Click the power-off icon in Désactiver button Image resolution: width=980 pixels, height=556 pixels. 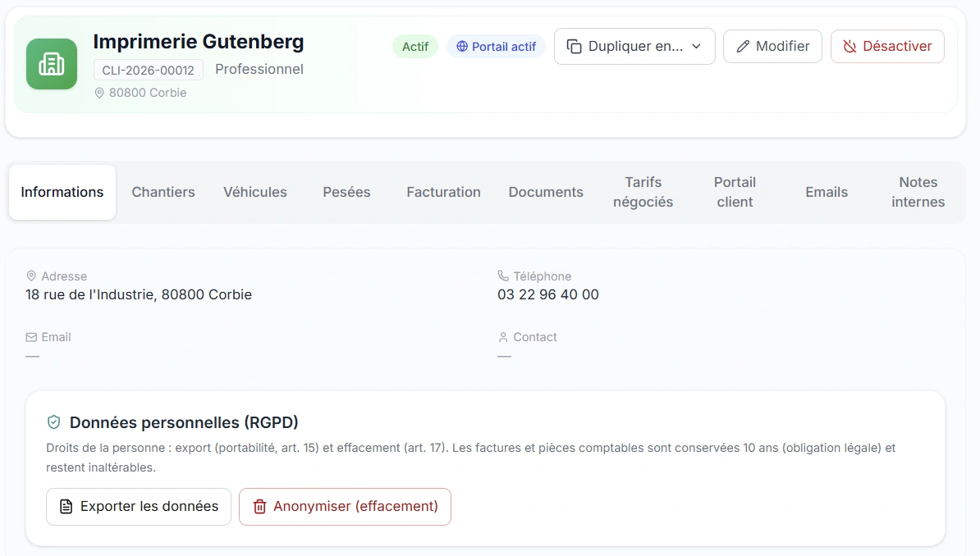coord(849,46)
